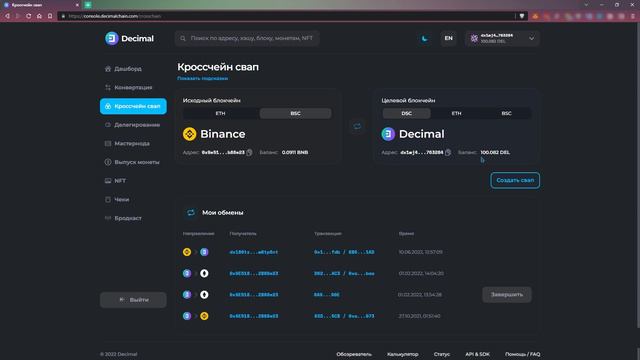Open the recipient link in the 14:04 swap row
640x360 pixels.
(x=253, y=273)
